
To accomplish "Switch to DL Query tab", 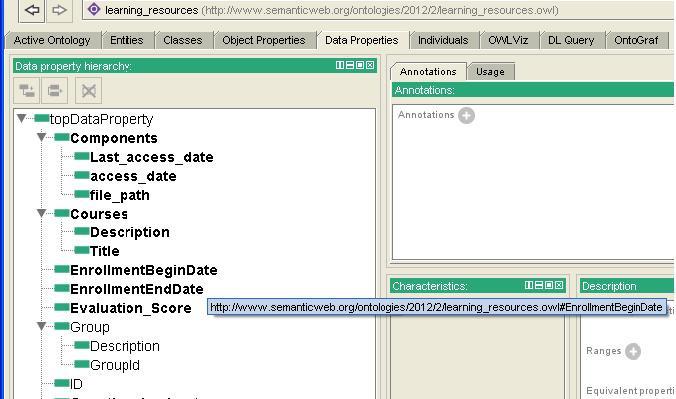I will (x=571, y=40).
